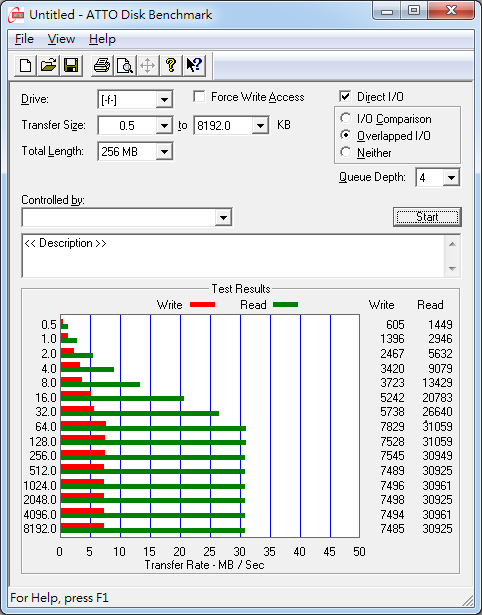The width and height of the screenshot is (482, 615).
Task: Click the red Write legend swatch
Action: click(x=202, y=305)
